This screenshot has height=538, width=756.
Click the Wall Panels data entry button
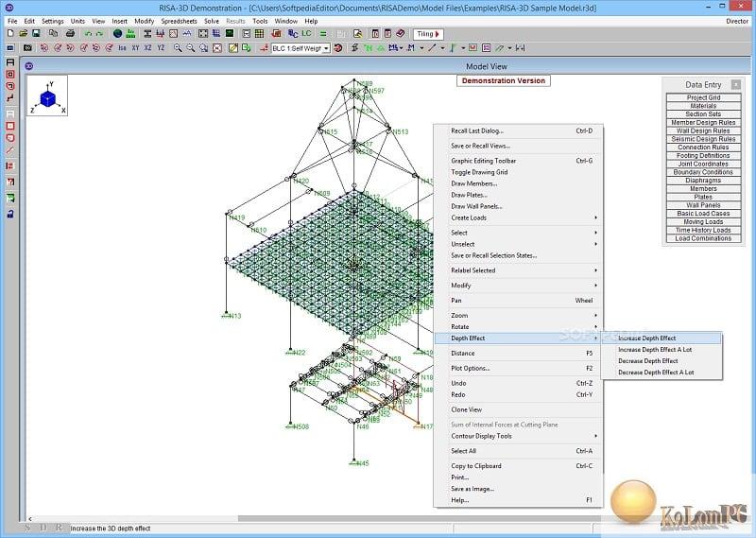click(703, 205)
